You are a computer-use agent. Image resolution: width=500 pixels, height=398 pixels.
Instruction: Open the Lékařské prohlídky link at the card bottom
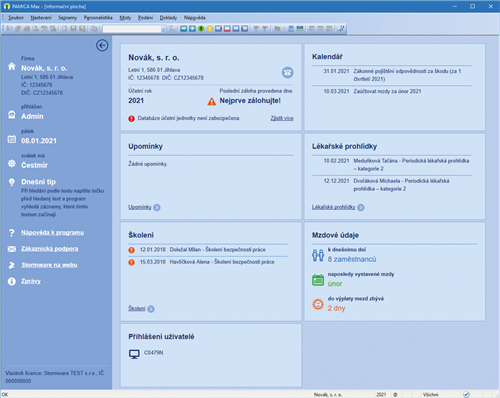tap(333, 207)
